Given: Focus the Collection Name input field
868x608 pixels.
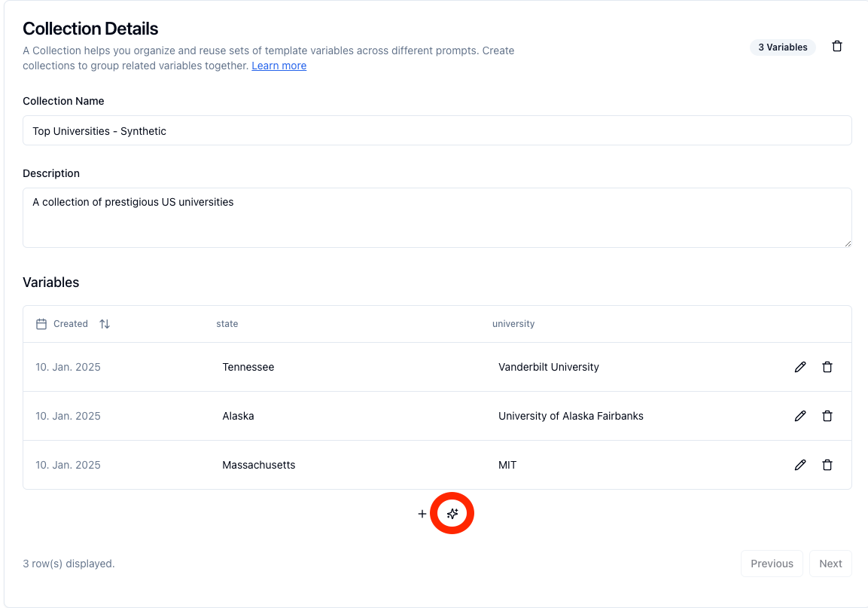Looking at the screenshot, I should (437, 131).
